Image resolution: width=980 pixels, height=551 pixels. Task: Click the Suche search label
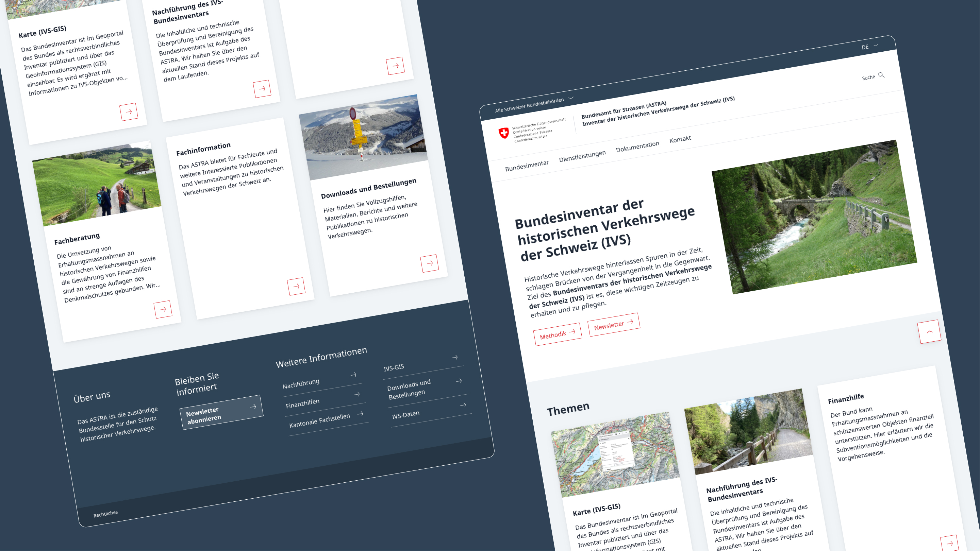[x=868, y=78]
